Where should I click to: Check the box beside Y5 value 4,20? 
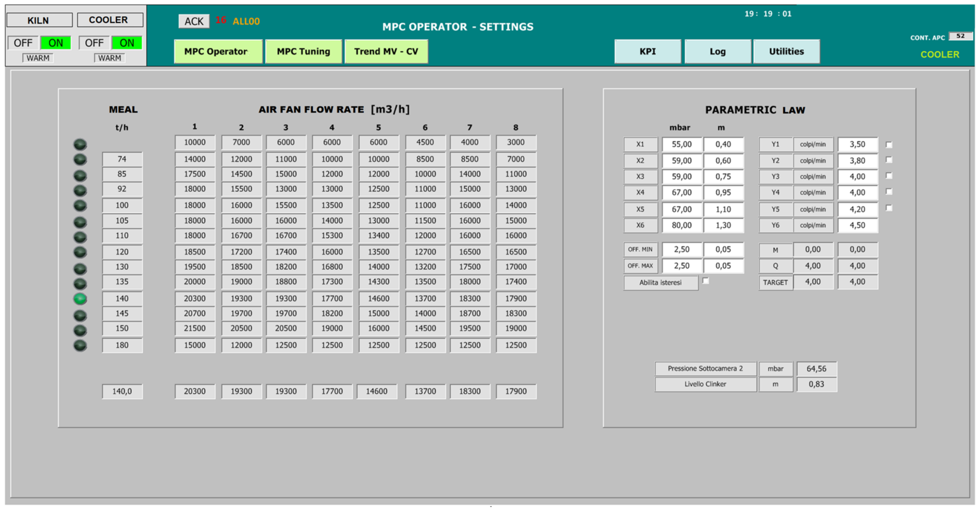point(889,208)
